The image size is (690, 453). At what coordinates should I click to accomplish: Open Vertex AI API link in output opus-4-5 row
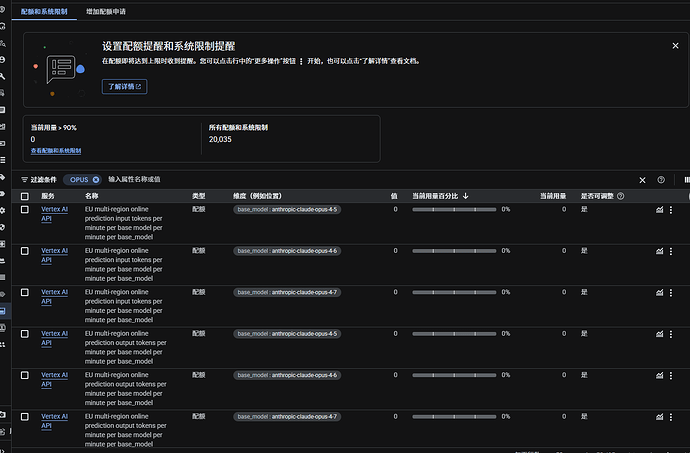[54, 338]
